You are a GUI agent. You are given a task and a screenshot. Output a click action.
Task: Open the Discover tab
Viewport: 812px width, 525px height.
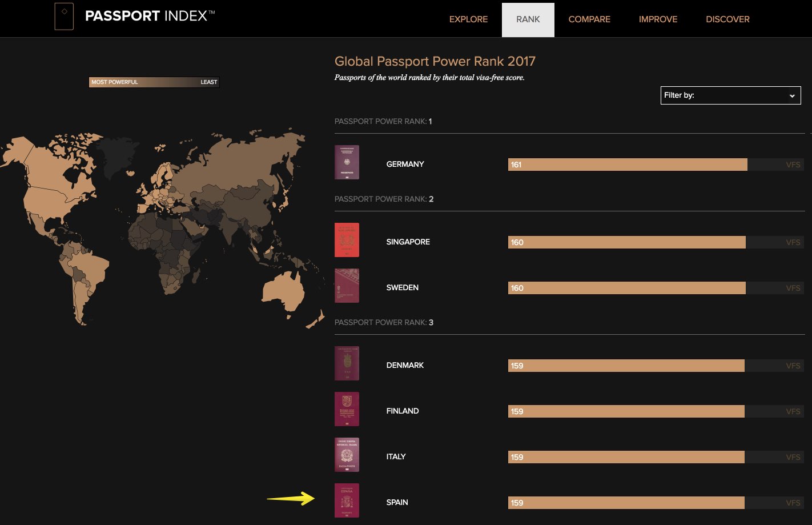pyautogui.click(x=727, y=19)
